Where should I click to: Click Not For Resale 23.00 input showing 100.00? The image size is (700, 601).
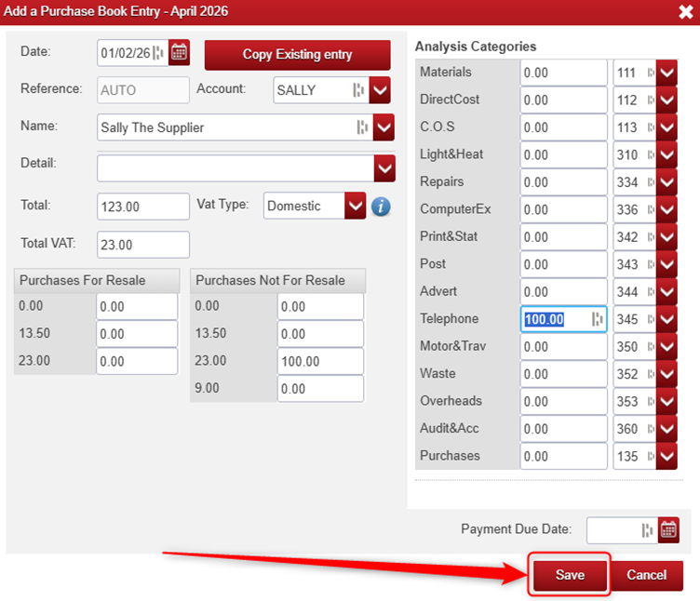click(x=320, y=361)
